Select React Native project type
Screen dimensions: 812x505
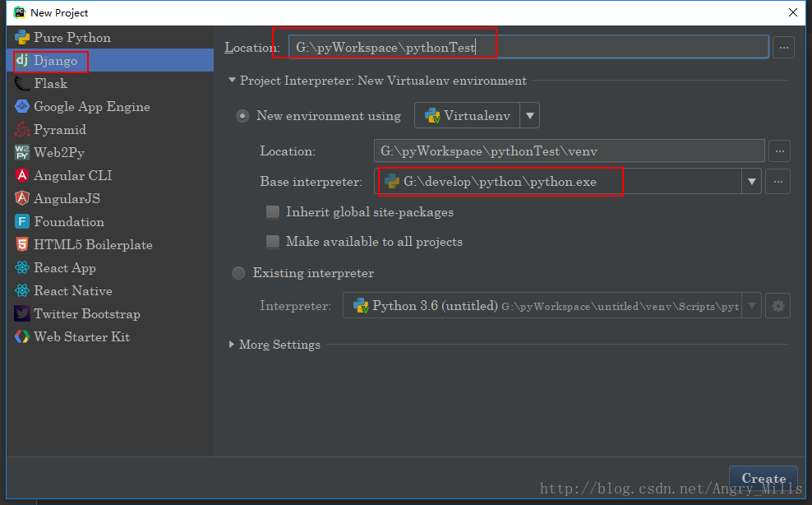(x=110, y=290)
